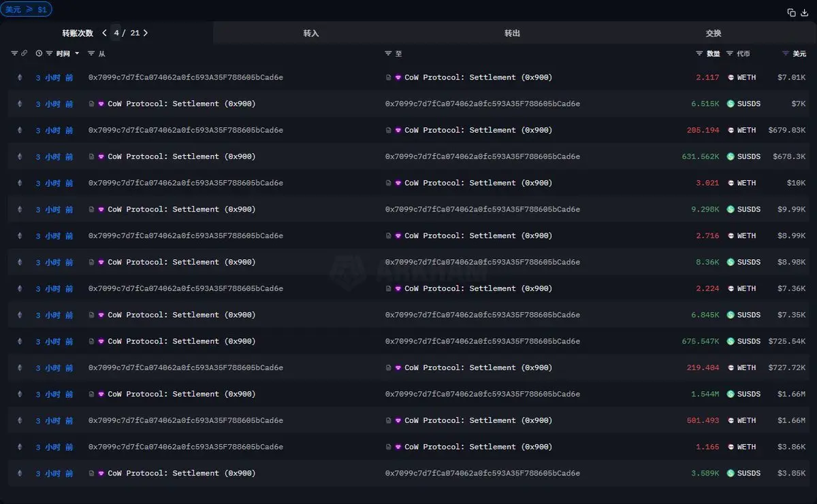817x504 pixels.
Task: Click the Ethereum icon in the 6.515K SUSDS row
Action: coord(19,104)
